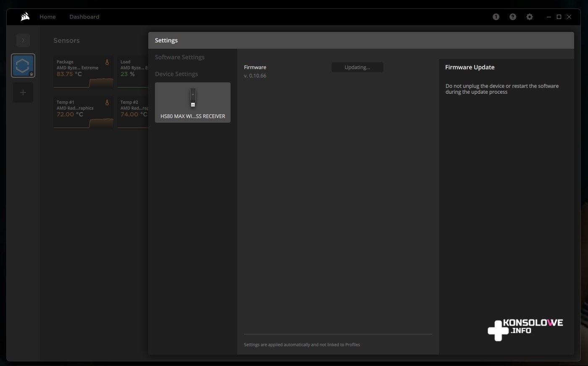Open the Device Settings section
Viewport: 588px width, 366px height.
click(176, 74)
